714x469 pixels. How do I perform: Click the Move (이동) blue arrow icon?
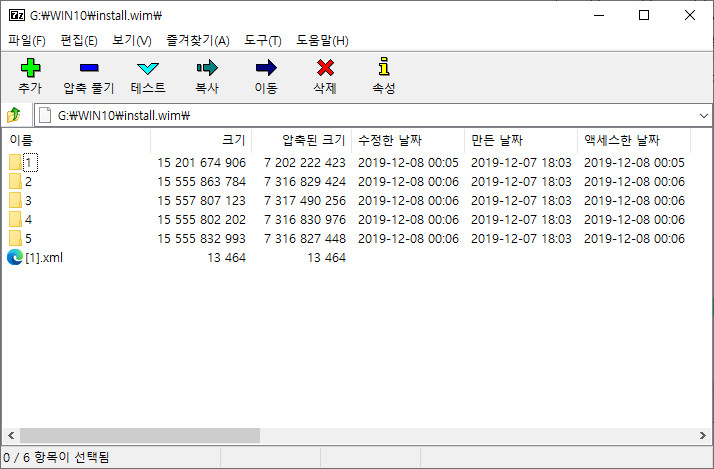point(266,68)
